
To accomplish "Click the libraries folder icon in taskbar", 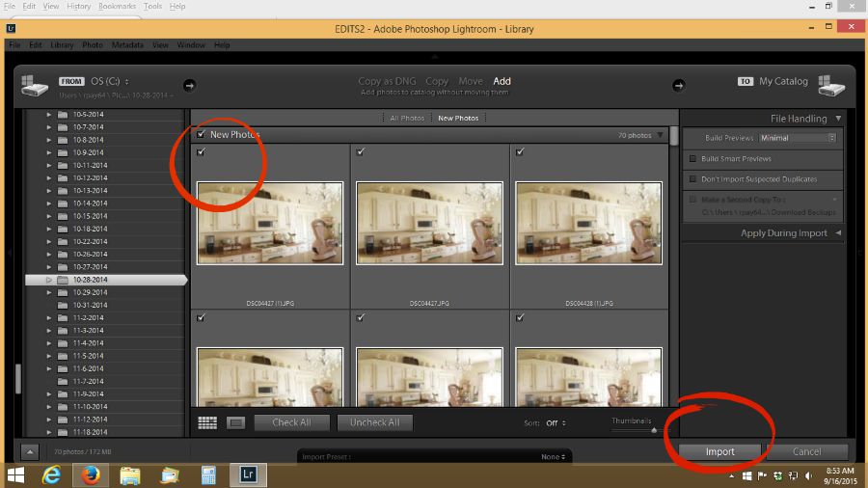I will coord(170,475).
